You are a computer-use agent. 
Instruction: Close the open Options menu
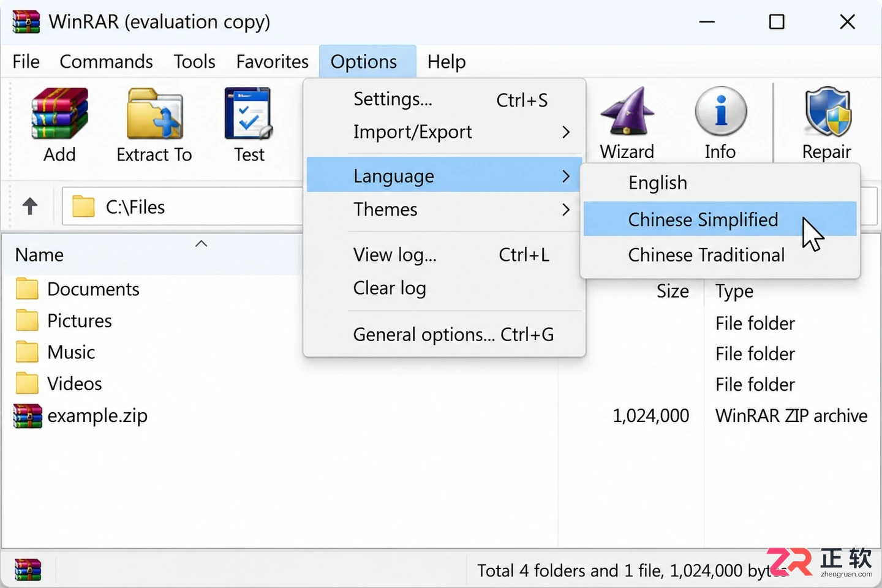point(367,61)
